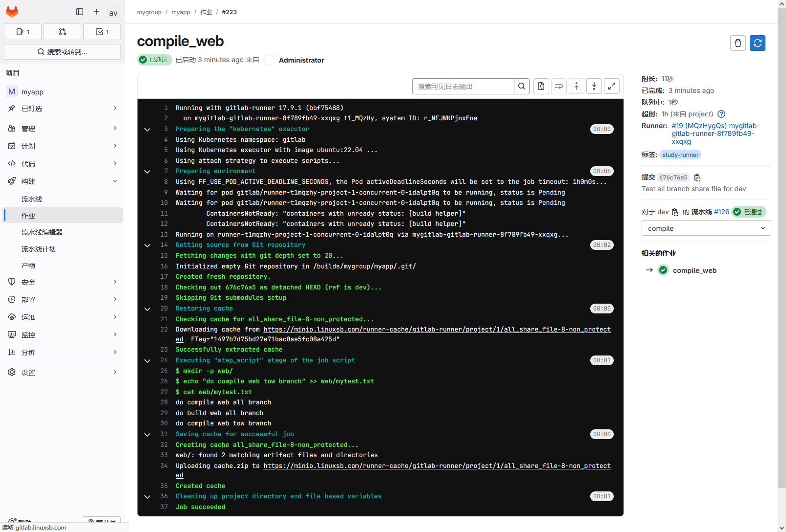Select 作业 jobs in sidebar
The width and height of the screenshot is (786, 532).
(62, 216)
